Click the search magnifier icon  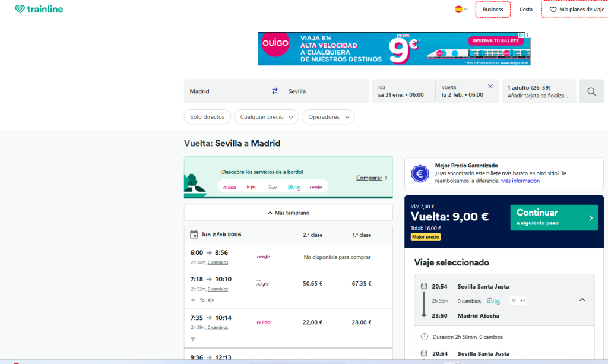click(591, 91)
